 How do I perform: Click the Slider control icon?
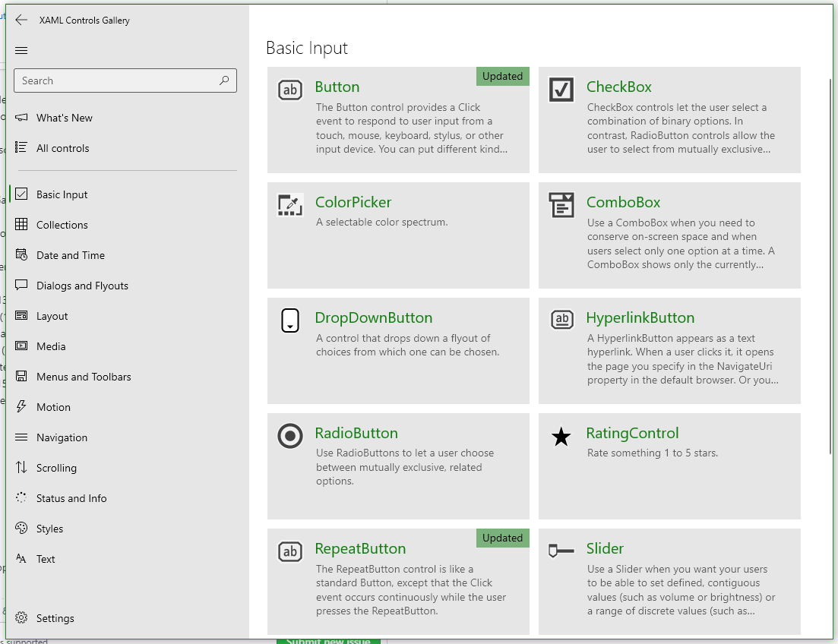tap(561, 551)
